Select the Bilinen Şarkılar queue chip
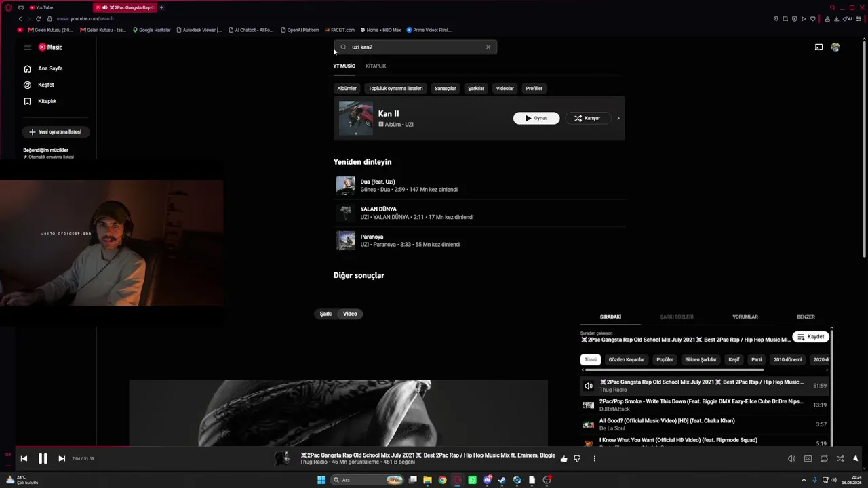Screen dimensions: 868x488 (701, 360)
